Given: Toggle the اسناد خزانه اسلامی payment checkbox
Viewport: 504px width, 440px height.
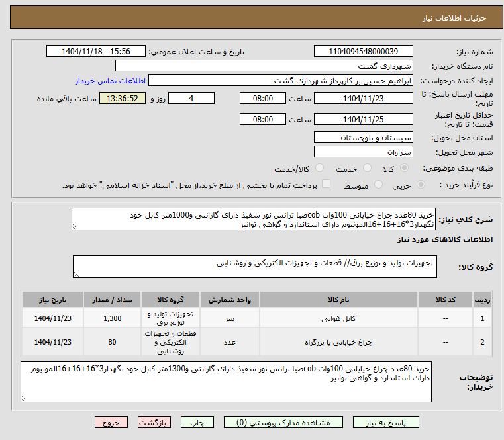Looking at the screenshot, I should coord(327,184).
